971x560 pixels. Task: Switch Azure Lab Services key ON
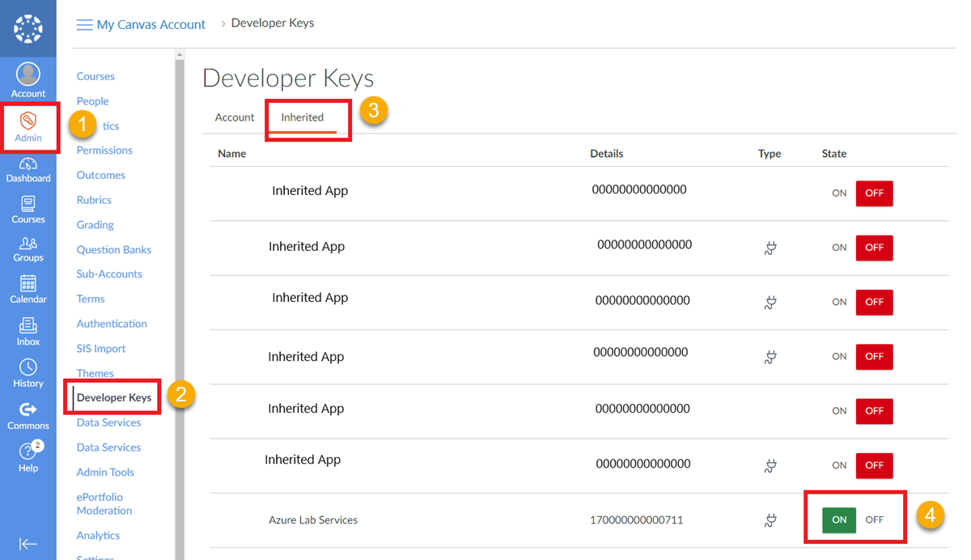click(x=839, y=520)
